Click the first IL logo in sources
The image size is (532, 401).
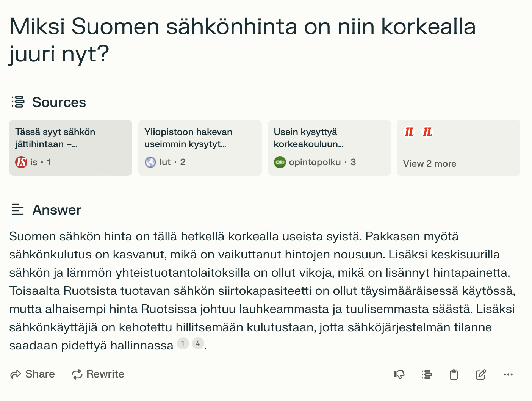click(409, 132)
